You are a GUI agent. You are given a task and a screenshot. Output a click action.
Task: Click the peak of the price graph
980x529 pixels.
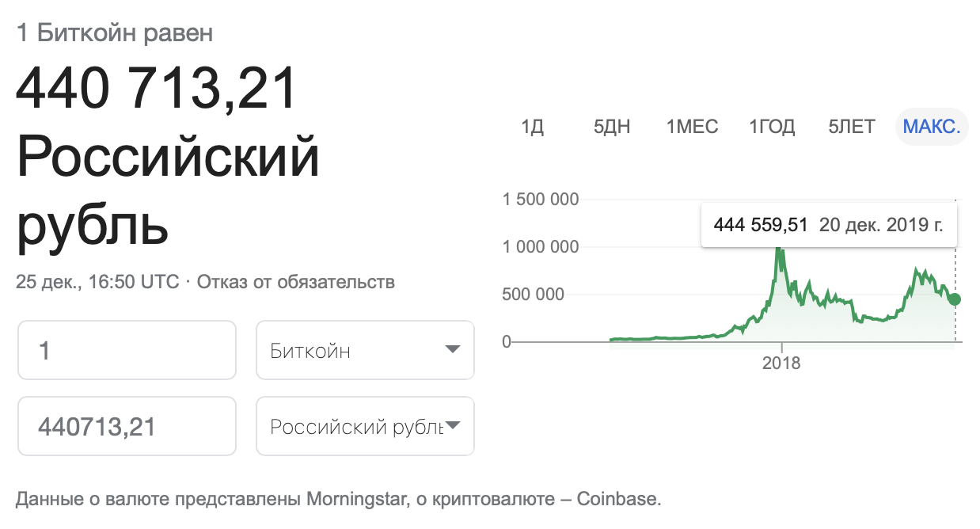[x=780, y=247]
